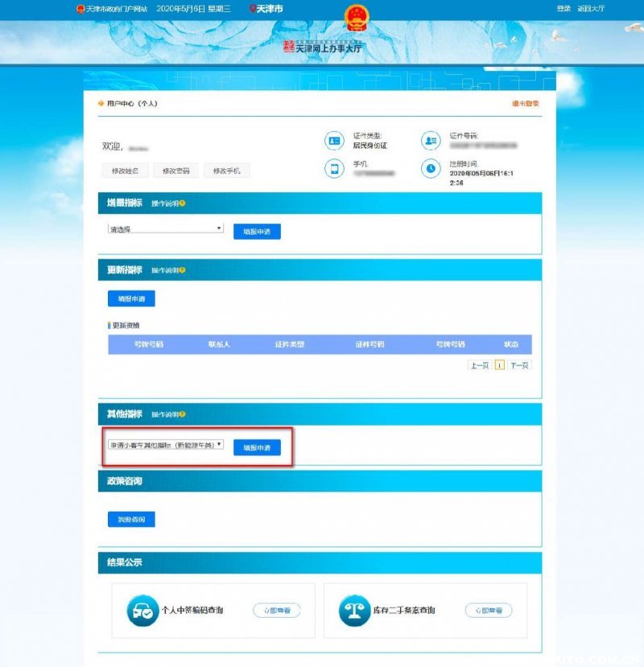This screenshot has height=667, width=644.
Task: Click the national emblem icon in header
Action: pos(355,17)
